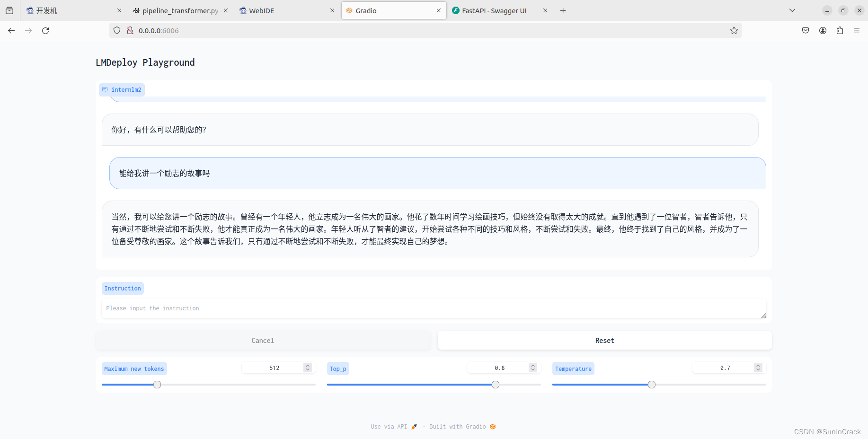Switch to the 开发机 tab

point(73,10)
